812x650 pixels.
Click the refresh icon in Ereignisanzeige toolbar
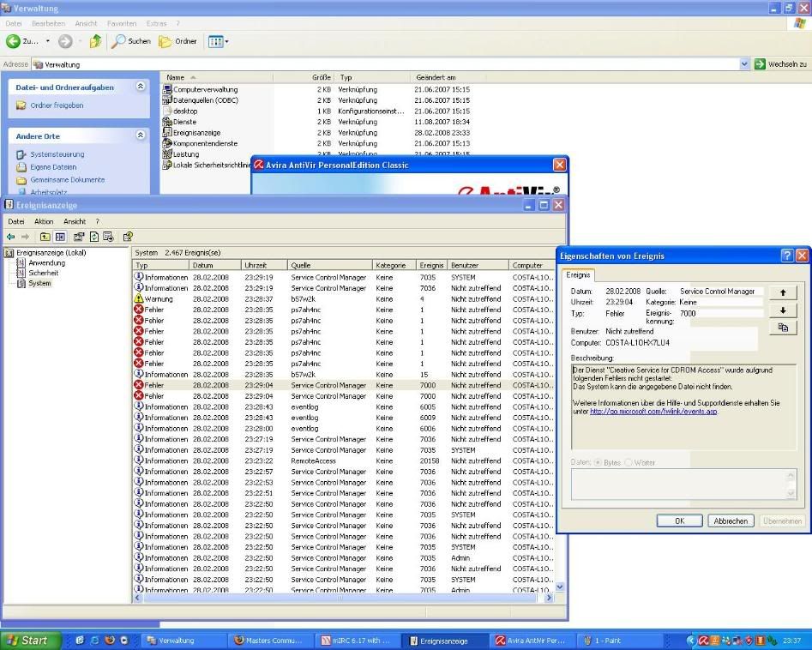[93, 237]
